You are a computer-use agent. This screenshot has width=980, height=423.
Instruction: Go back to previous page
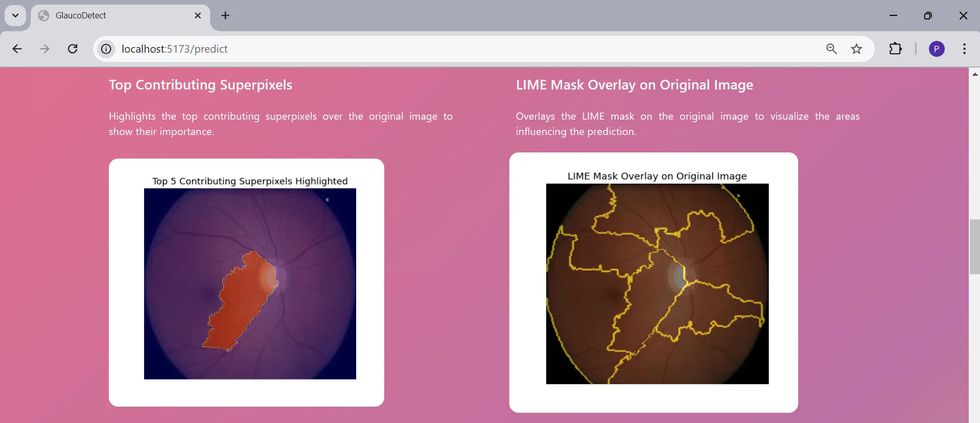click(x=17, y=49)
